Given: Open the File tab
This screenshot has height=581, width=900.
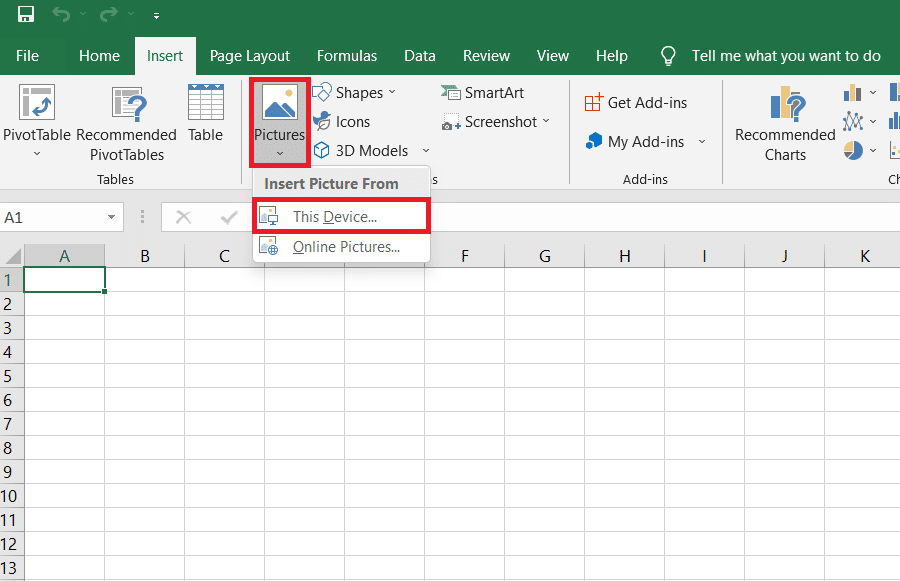Looking at the screenshot, I should pyautogui.click(x=28, y=56).
